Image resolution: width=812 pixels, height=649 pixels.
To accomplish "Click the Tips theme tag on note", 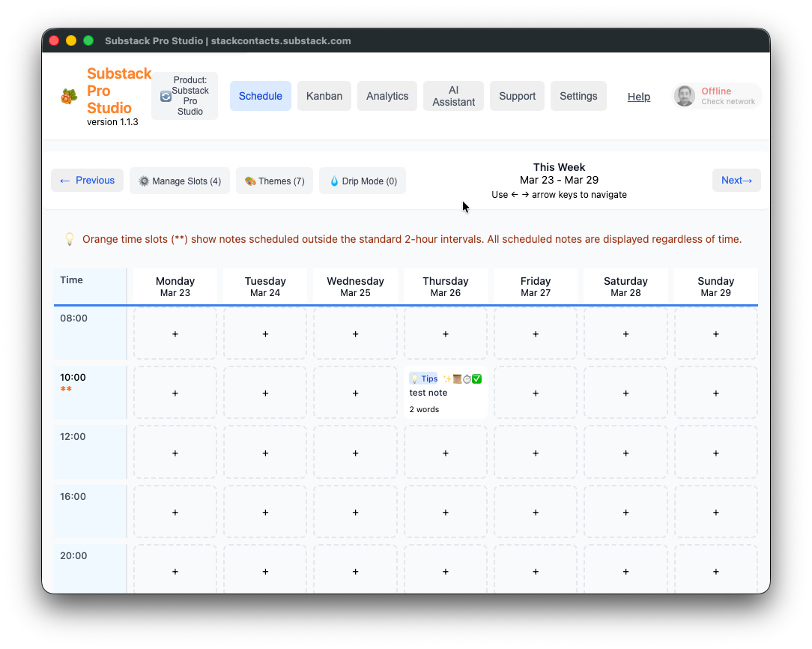I will (x=424, y=378).
